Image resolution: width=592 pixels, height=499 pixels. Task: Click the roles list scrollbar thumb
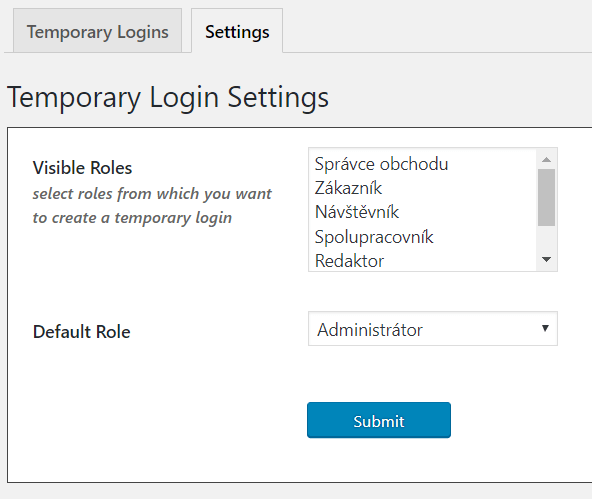pyautogui.click(x=546, y=197)
